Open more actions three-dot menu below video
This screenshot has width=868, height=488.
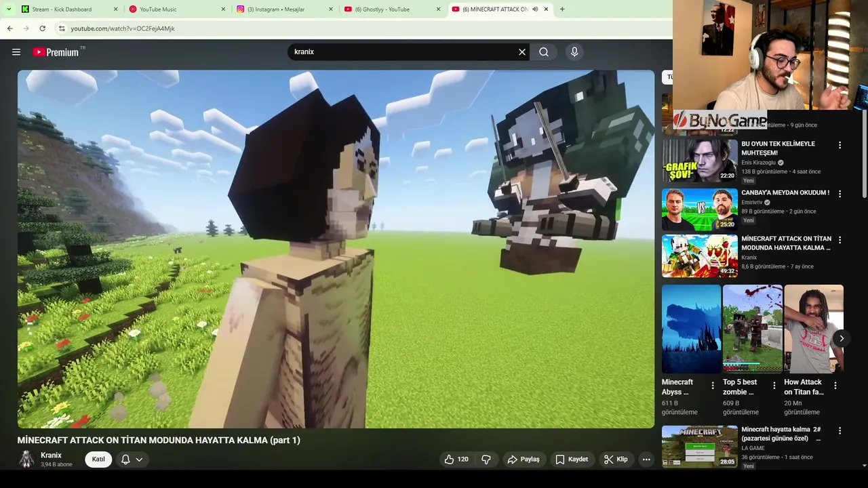point(646,460)
